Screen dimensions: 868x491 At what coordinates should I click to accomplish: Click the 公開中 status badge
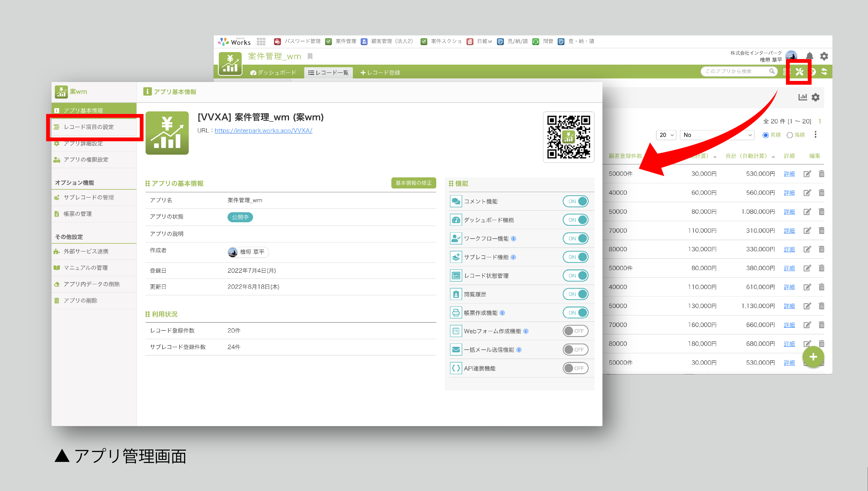(240, 217)
